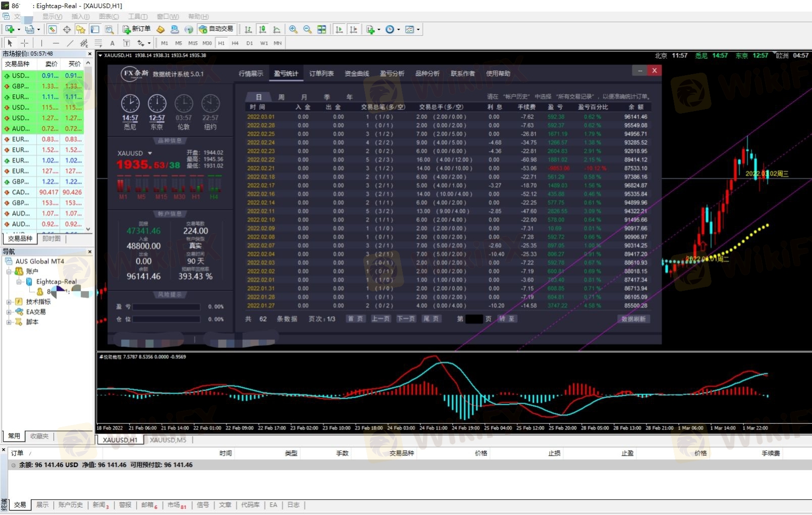The image size is (812, 515).
Task: Select the crosshair cursor tool
Action: (24, 43)
